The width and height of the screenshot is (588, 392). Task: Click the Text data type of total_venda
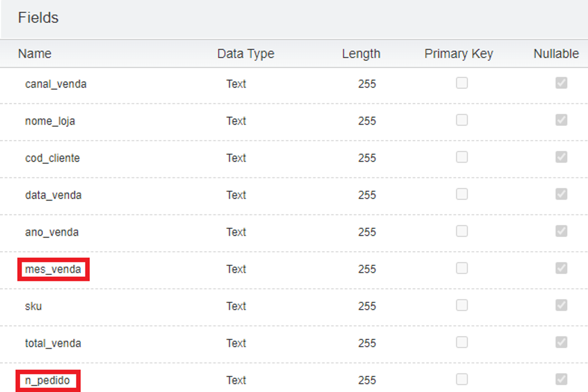(x=236, y=343)
